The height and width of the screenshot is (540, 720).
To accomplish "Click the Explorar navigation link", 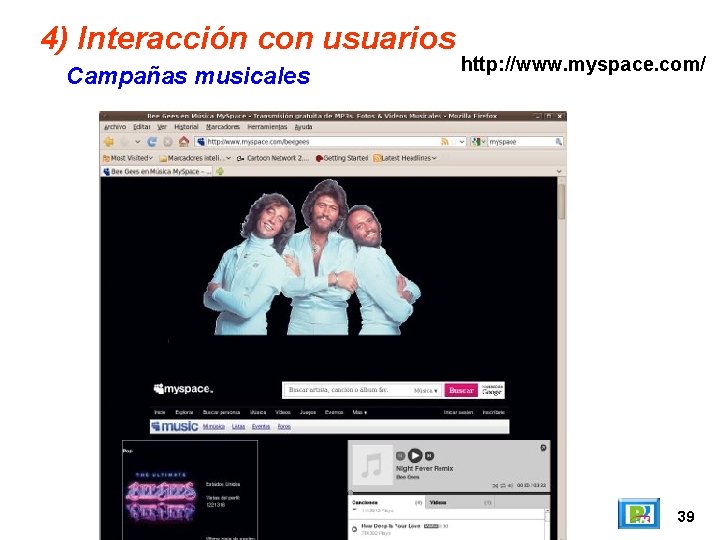I will pos(184,412).
